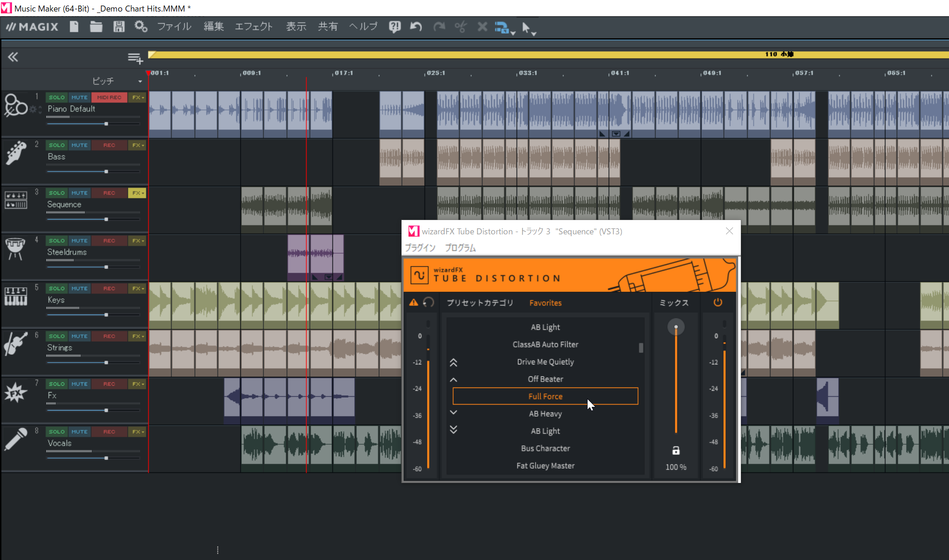Viewport: 949px width, 560px height.
Task: Open a project using the folder icon
Action: 96,27
